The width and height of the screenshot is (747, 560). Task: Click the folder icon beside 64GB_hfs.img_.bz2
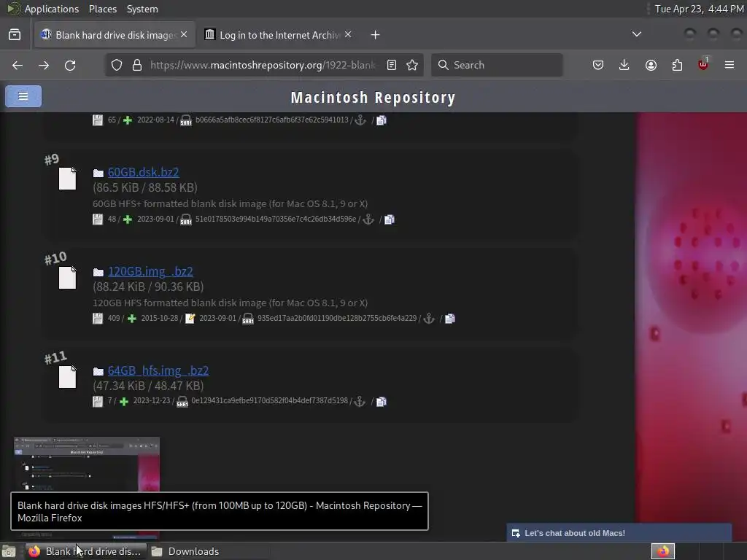tap(98, 371)
